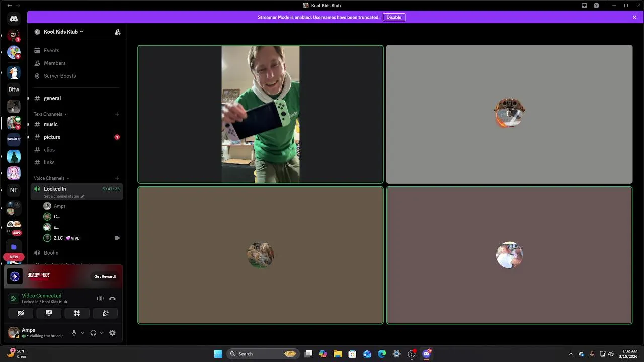Select the Locked In voice channel
Screen dimensions: 644x362
(x=76, y=192)
